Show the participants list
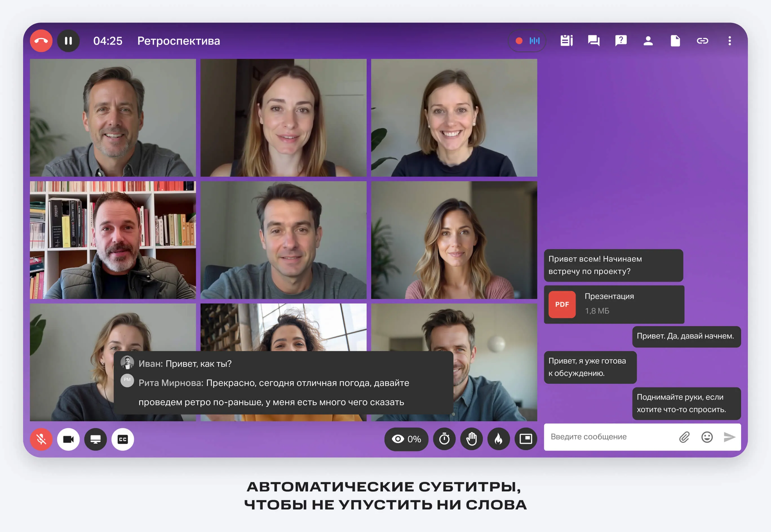The height and width of the screenshot is (532, 771). (x=648, y=41)
